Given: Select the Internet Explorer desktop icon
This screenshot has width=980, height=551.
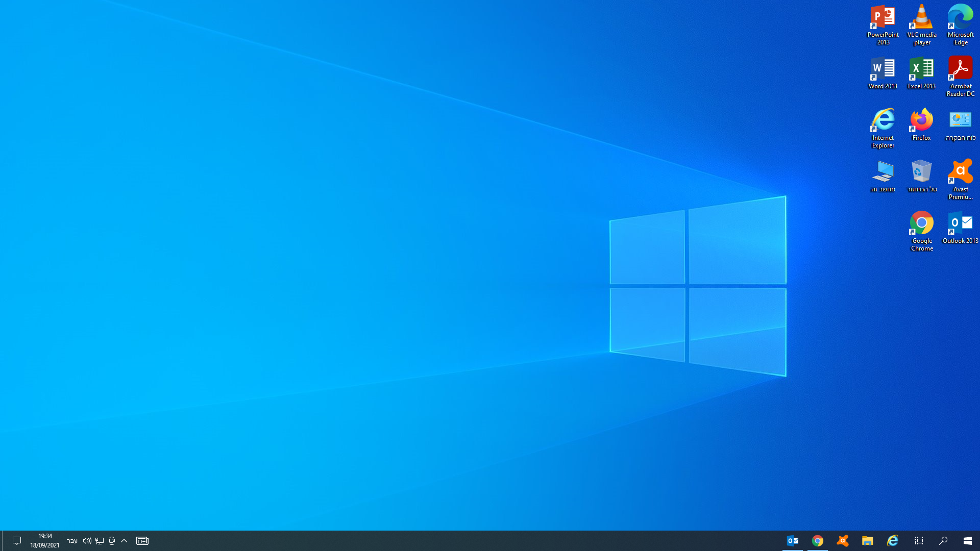Looking at the screenshot, I should 883,120.
